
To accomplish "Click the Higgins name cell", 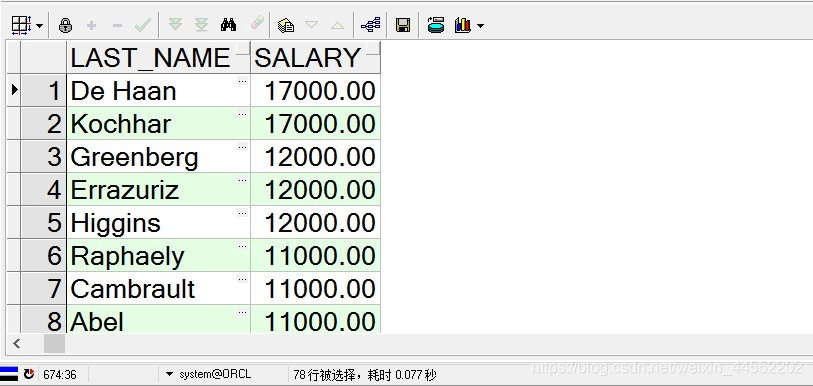I will pos(158,223).
